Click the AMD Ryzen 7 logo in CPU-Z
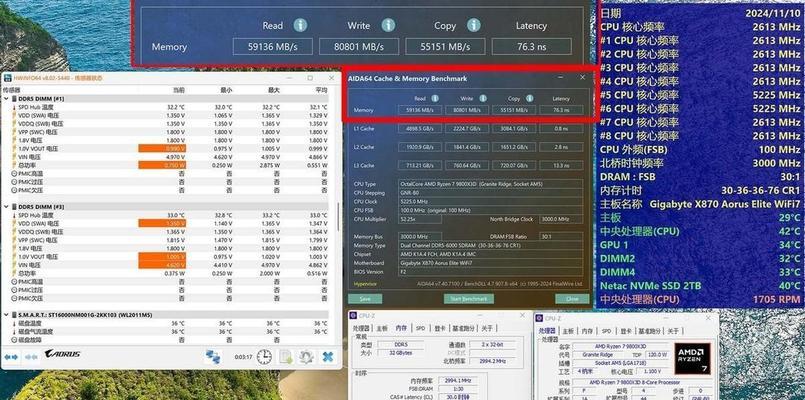 coord(692,359)
